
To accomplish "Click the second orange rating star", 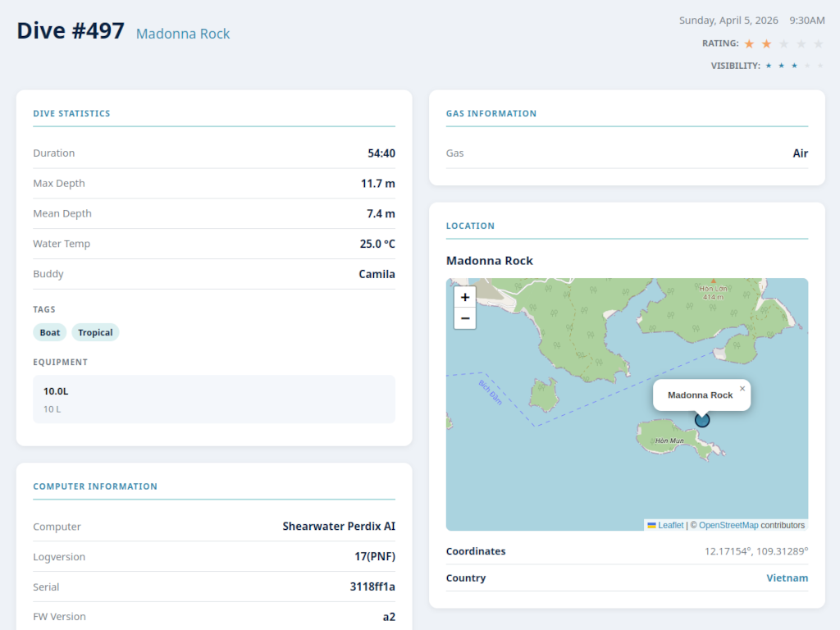I will [x=767, y=44].
